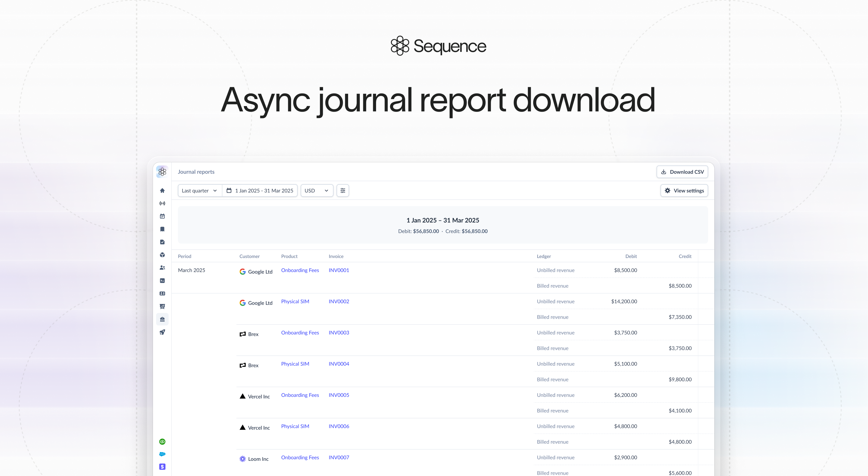Image resolution: width=868 pixels, height=476 pixels.
Task: Click the $6,200.00 debit value
Action: point(625,395)
